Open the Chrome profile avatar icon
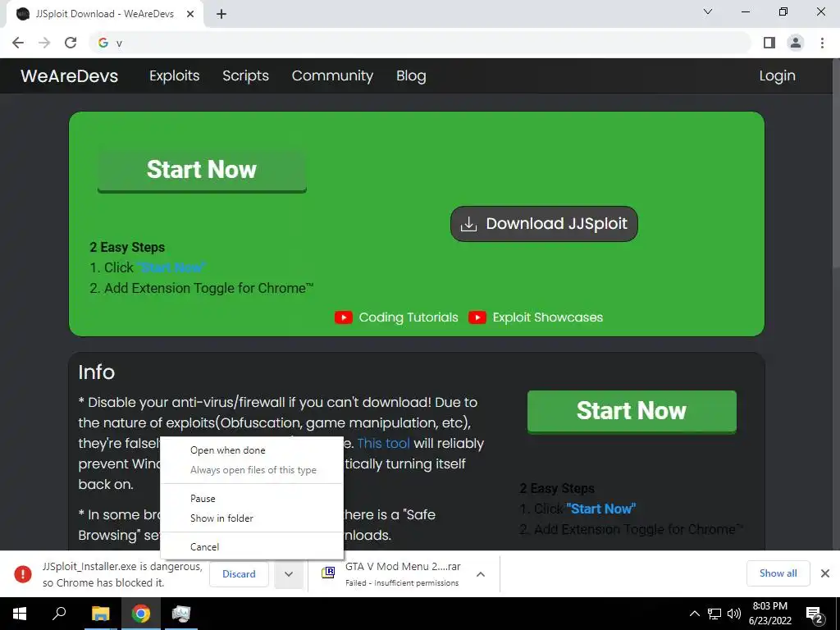840x630 pixels. (796, 43)
